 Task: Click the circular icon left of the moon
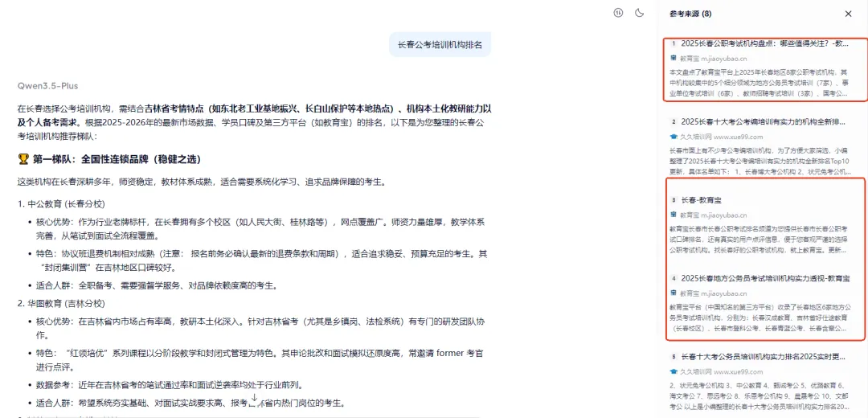click(x=618, y=13)
